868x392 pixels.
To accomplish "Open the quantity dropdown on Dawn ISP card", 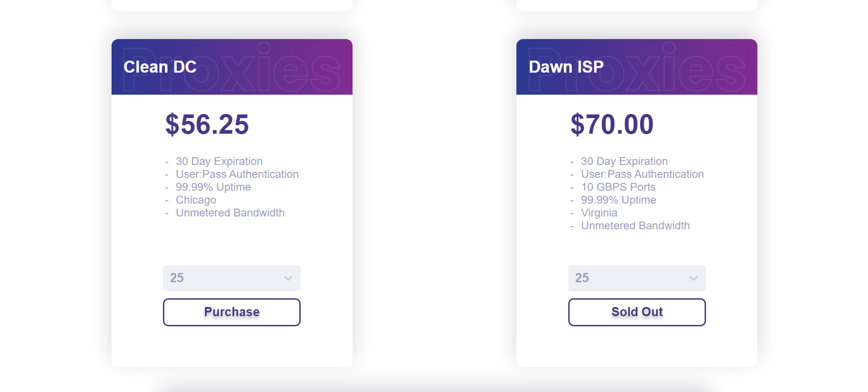I will [637, 278].
